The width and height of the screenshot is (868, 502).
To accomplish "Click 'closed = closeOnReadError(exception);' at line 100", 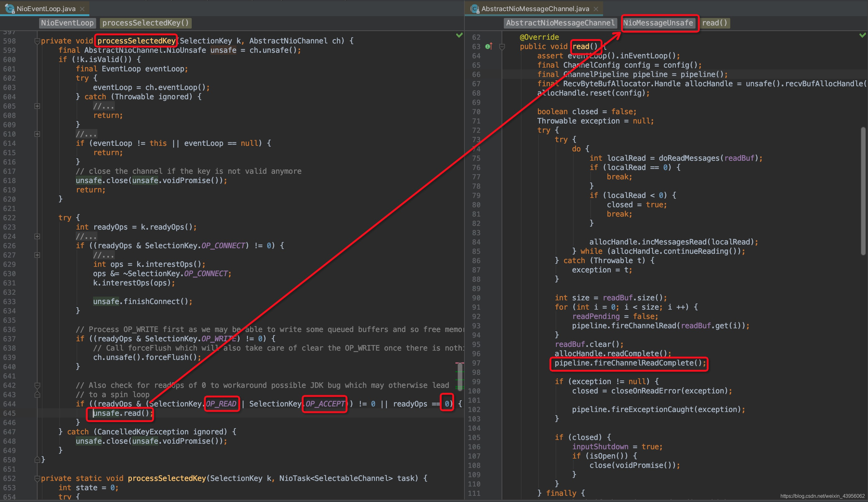I will pyautogui.click(x=652, y=391).
